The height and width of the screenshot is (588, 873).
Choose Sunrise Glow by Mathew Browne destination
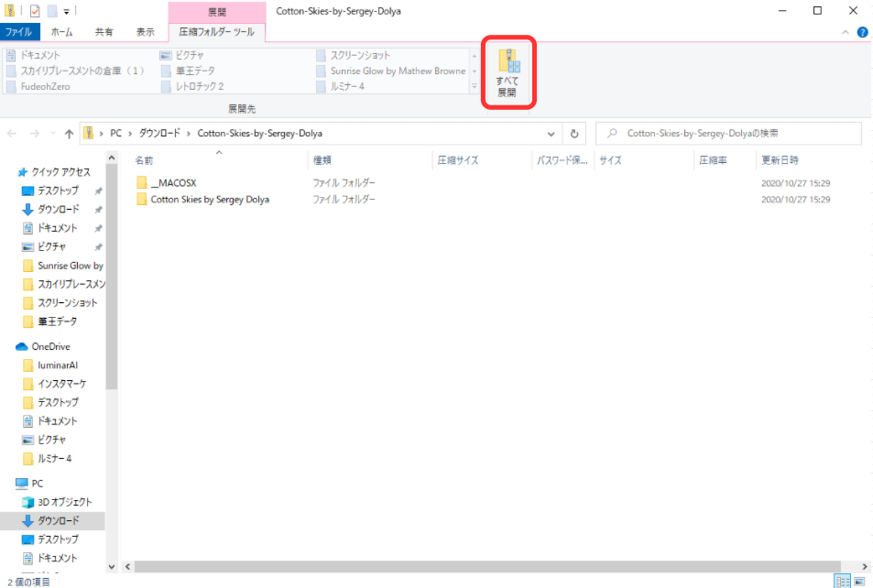tap(391, 71)
